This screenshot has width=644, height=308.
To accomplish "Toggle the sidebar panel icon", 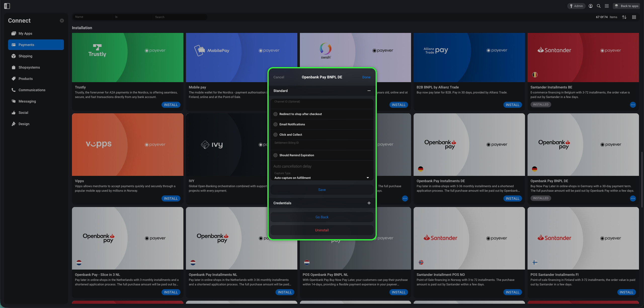I will (x=7, y=6).
